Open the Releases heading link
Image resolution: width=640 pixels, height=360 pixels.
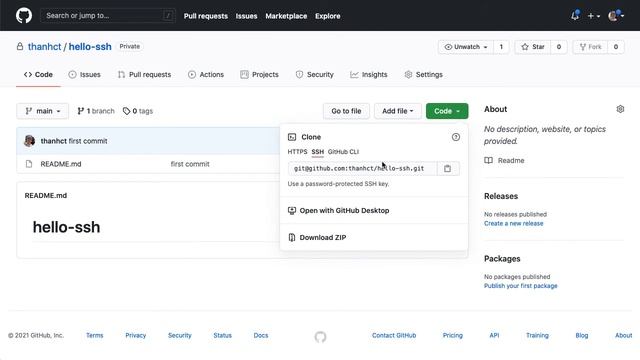coord(501,196)
